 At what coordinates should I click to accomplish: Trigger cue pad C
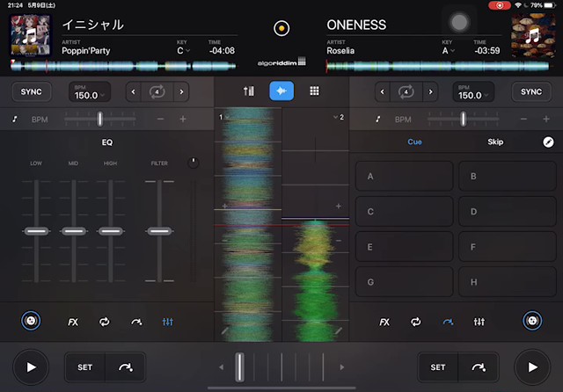(x=405, y=211)
